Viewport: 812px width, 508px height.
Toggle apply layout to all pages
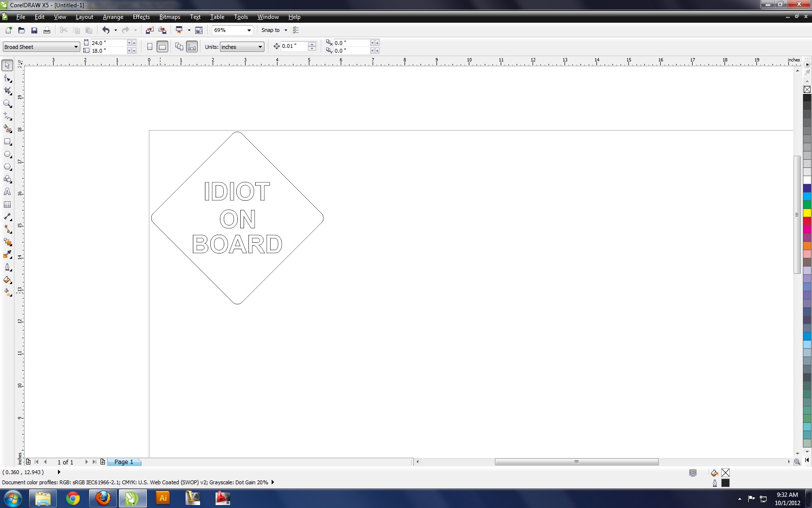pyautogui.click(x=179, y=47)
